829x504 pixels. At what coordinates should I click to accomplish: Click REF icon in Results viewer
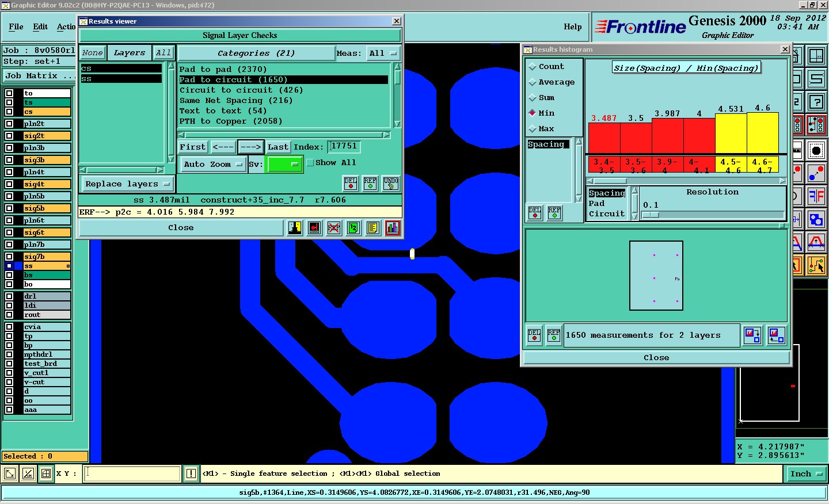[370, 184]
